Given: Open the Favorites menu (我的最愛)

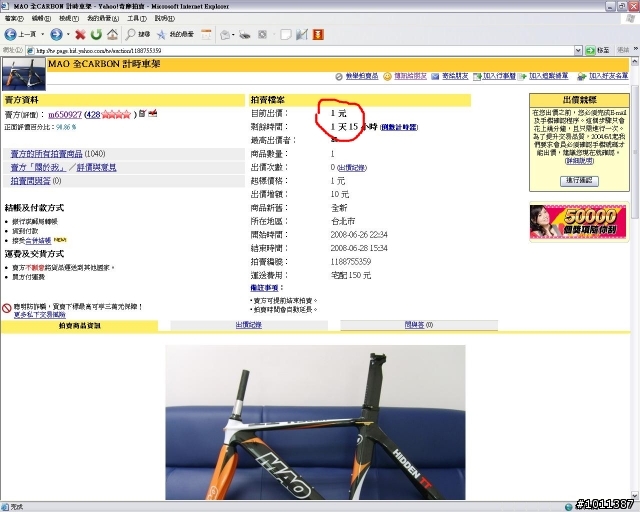Looking at the screenshot, I should [x=103, y=18].
